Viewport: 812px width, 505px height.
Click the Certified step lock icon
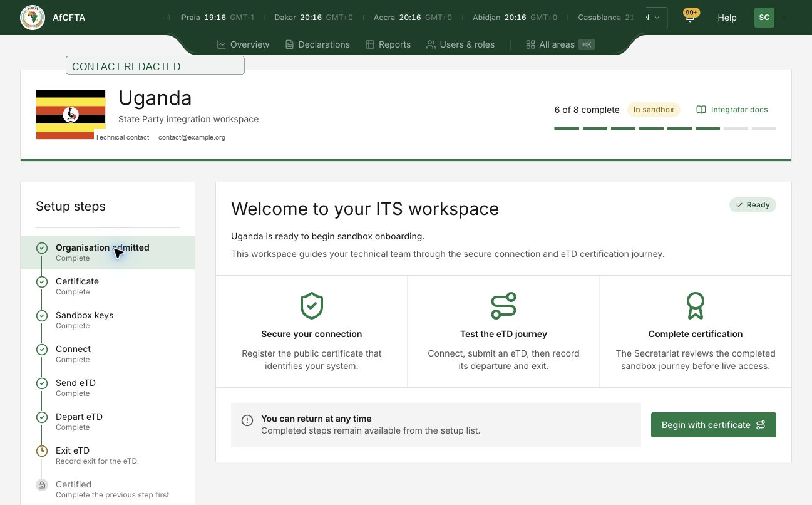tap(42, 485)
